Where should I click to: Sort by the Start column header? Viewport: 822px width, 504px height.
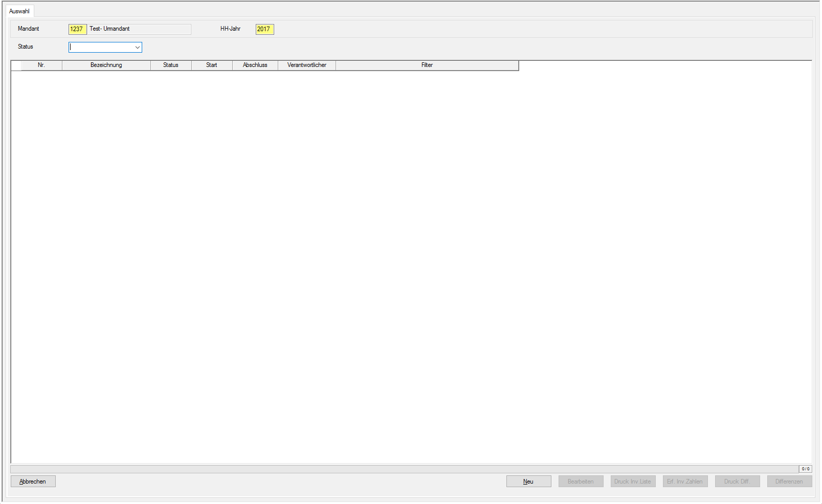click(212, 65)
